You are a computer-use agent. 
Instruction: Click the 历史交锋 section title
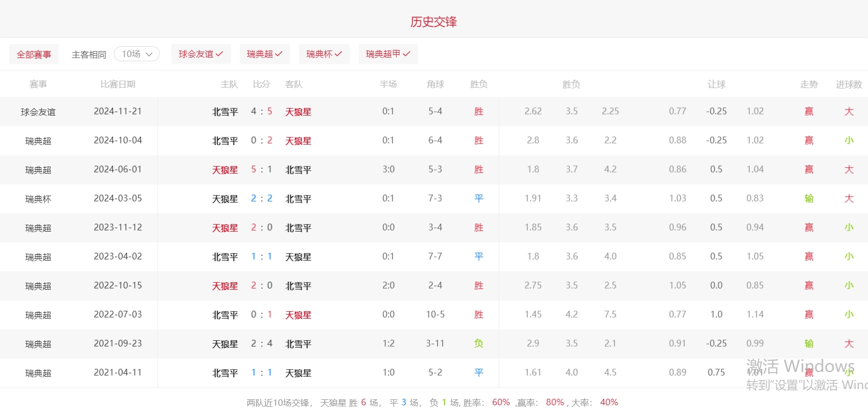pyautogui.click(x=433, y=21)
